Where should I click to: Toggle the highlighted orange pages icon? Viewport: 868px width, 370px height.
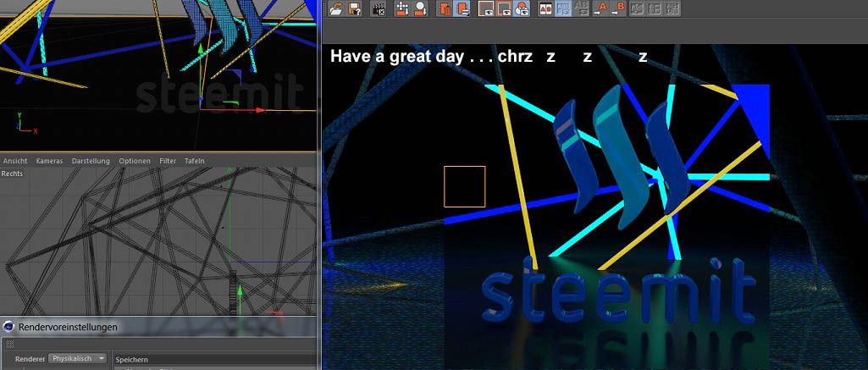[462, 8]
